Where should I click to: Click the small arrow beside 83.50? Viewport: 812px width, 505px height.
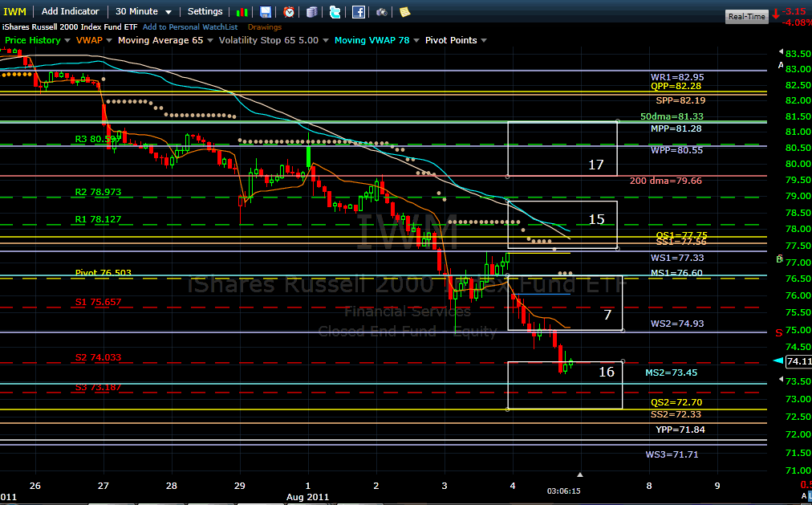[781, 52]
